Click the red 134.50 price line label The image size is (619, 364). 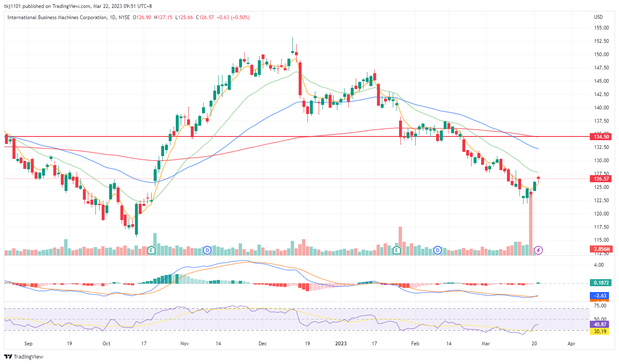pyautogui.click(x=601, y=136)
